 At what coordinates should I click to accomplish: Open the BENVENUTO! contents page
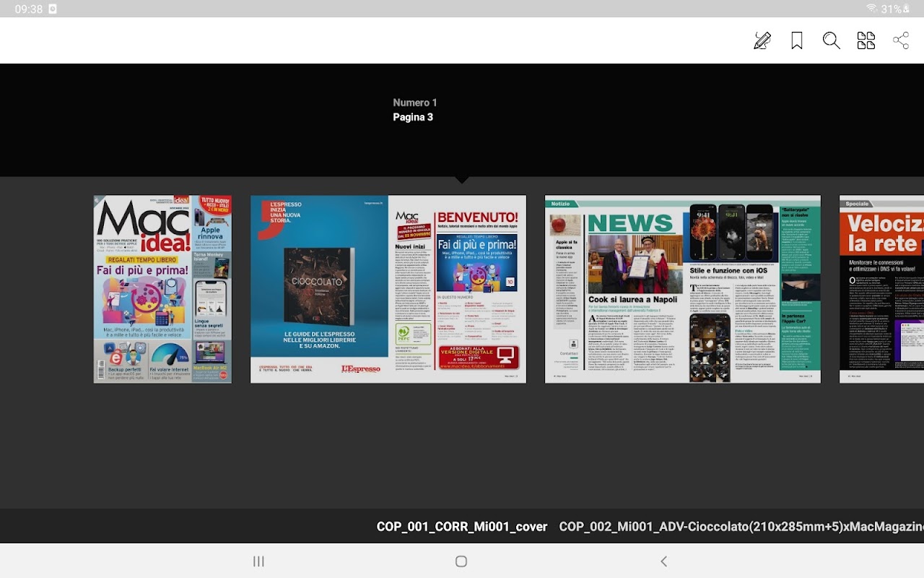click(457, 289)
